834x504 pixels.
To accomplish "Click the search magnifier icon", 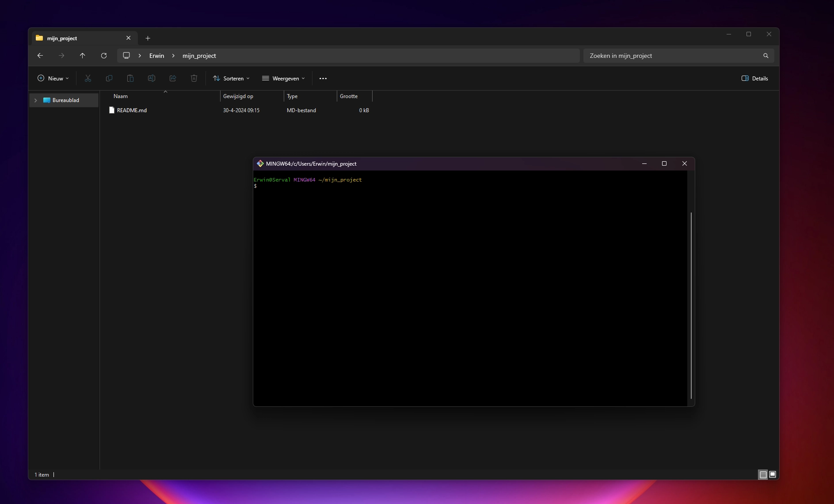I will pyautogui.click(x=766, y=56).
